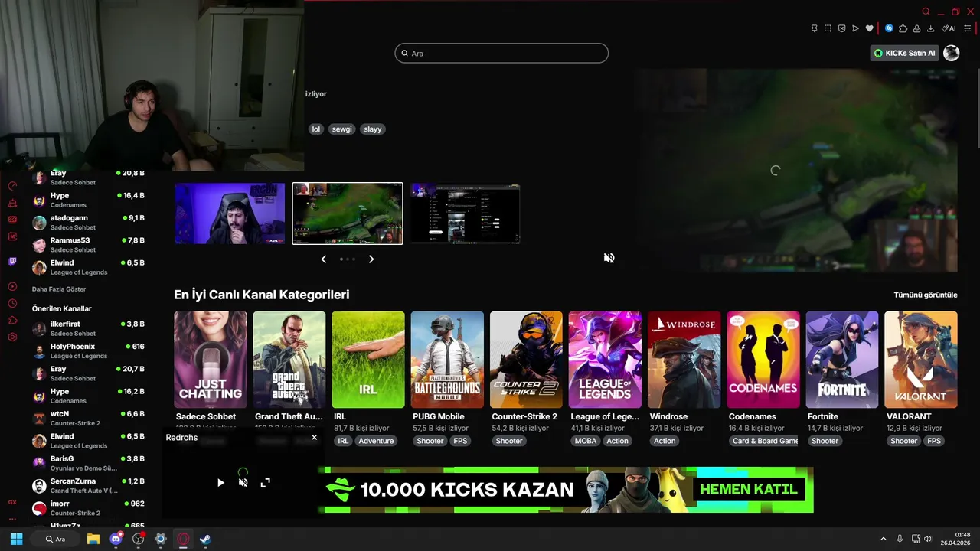The width and height of the screenshot is (980, 551).
Task: Open the extensions cube icon in toolbar
Action: click(903, 28)
